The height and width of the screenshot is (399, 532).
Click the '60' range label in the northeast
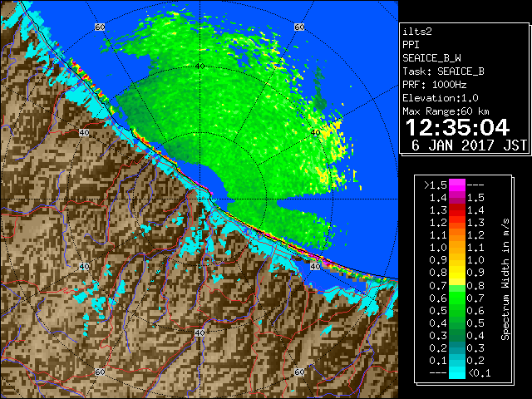click(x=299, y=27)
